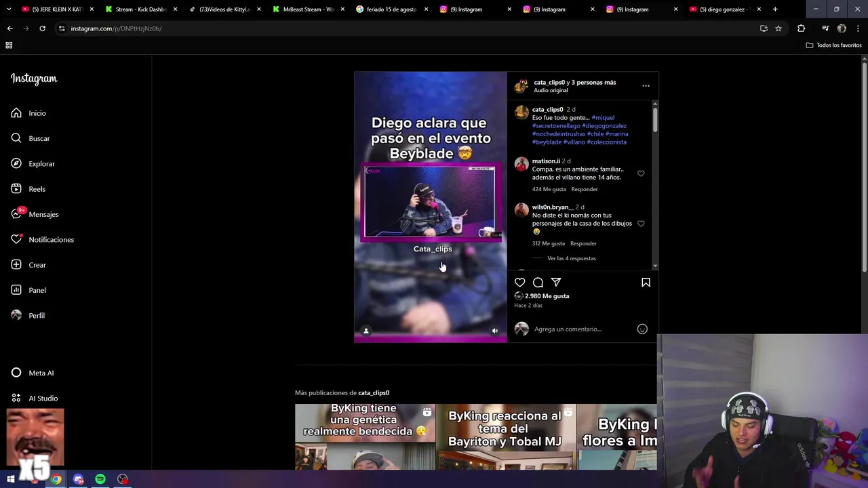Switch to diego gonzalez YouTube tab
This screenshot has width=868, height=488.
tap(725, 9)
